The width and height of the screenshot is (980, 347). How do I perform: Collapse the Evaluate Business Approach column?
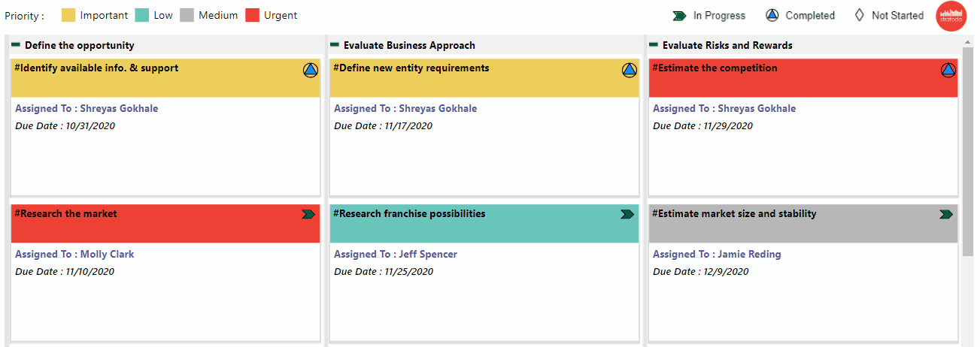tap(335, 45)
